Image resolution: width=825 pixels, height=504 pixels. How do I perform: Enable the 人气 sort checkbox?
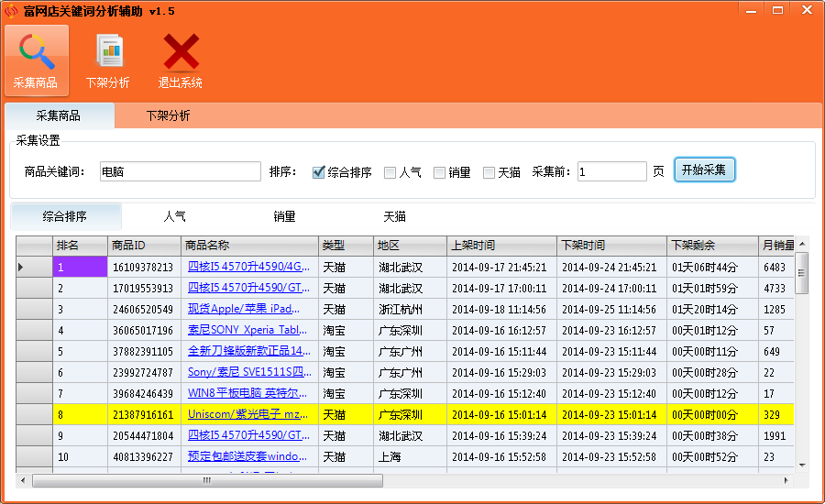point(390,172)
